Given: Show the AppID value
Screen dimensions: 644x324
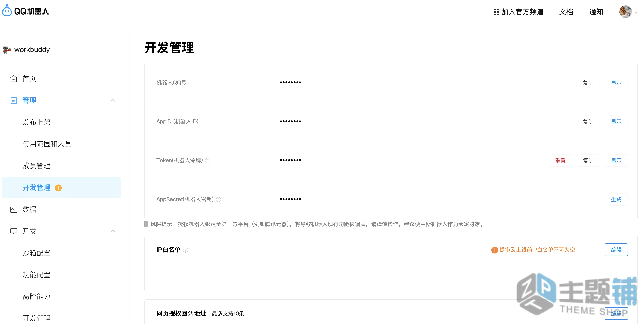Looking at the screenshot, I should (x=616, y=122).
